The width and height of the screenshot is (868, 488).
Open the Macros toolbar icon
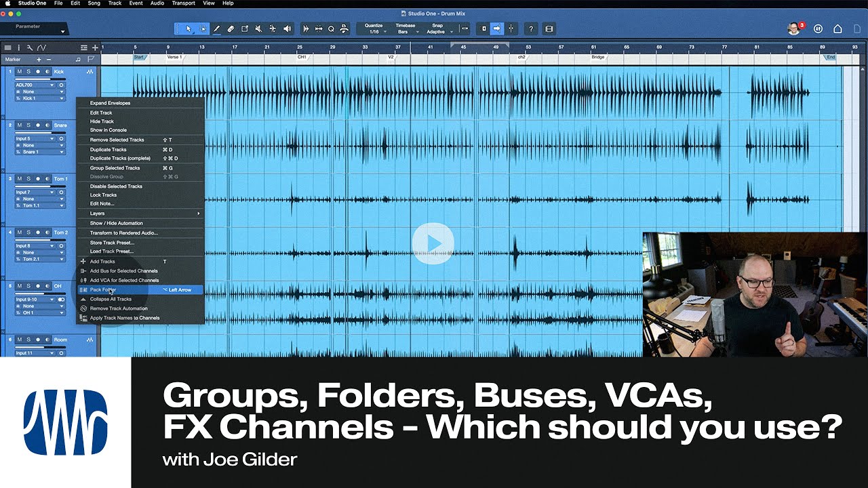(344, 28)
